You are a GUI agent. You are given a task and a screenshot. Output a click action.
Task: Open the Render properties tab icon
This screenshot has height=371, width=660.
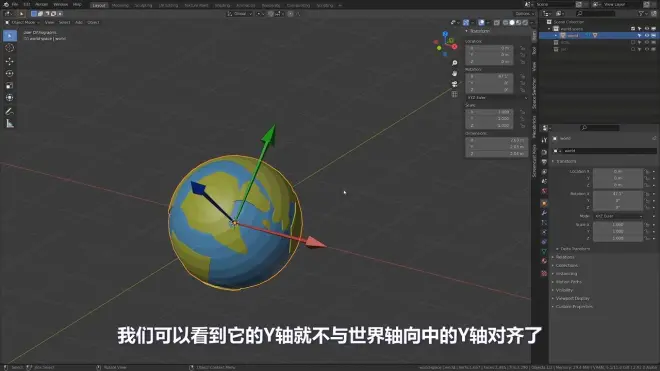pyautogui.click(x=544, y=152)
